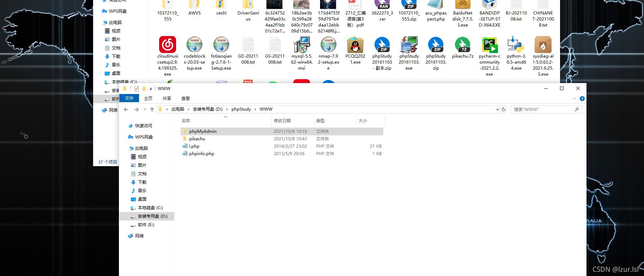The width and height of the screenshot is (644, 276).
Task: Click 安装专用盘 (D:) breadcrumb
Action: (208, 109)
